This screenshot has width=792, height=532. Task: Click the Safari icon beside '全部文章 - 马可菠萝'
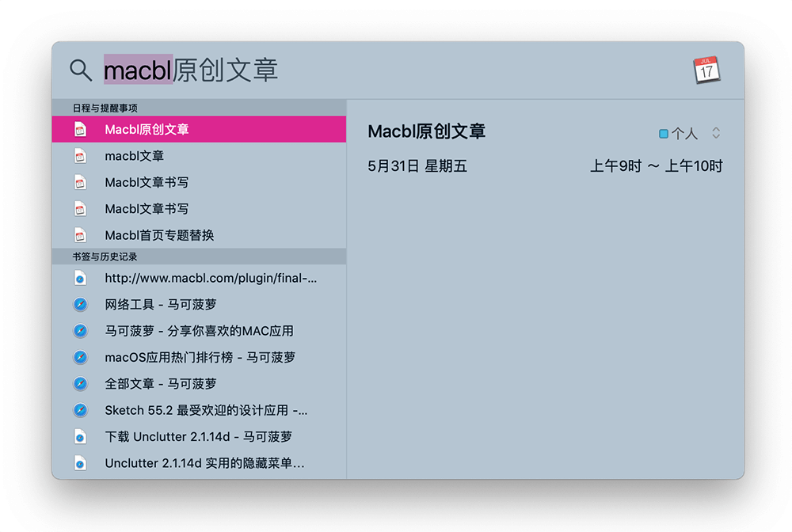click(x=80, y=384)
